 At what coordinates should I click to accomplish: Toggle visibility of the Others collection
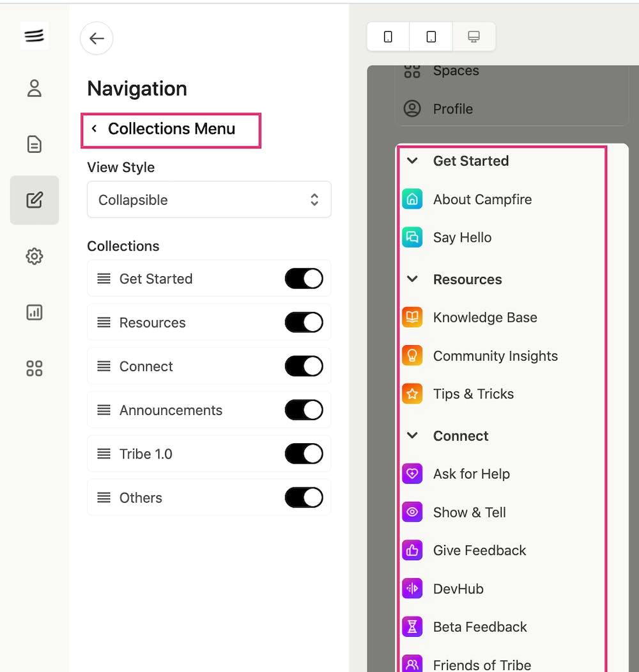304,497
